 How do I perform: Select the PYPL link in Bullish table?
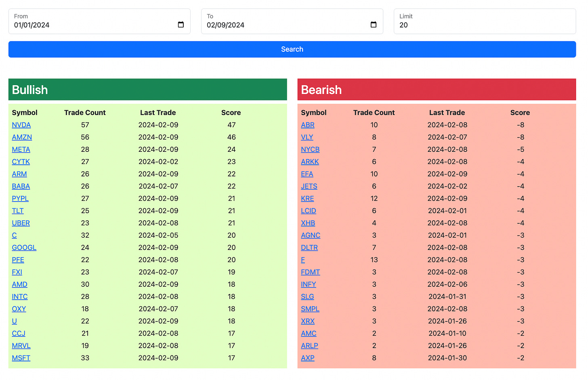tap(20, 199)
